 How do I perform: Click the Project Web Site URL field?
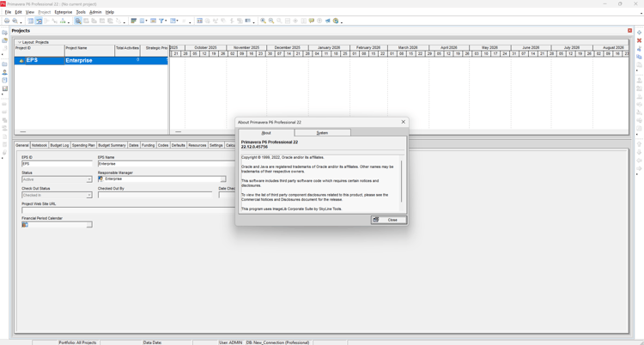128,210
